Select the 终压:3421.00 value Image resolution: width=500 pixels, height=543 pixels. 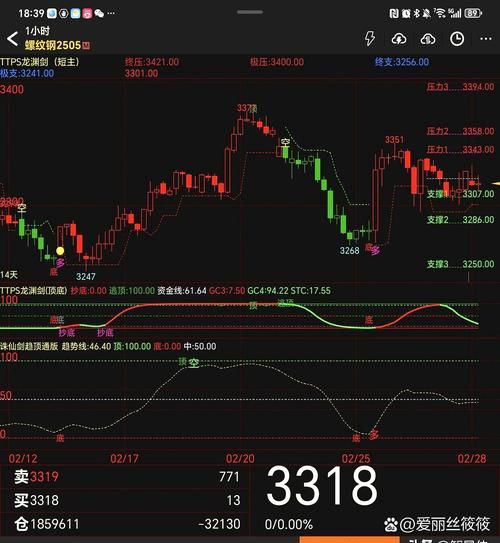[152, 62]
